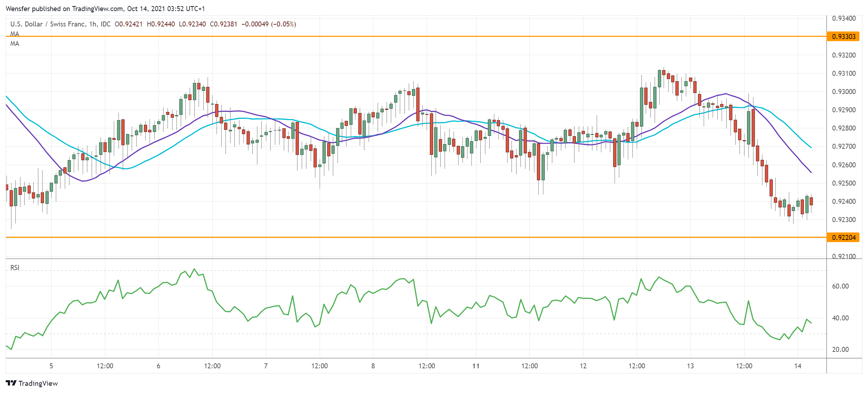Select the lower MA indicator label
Image resolution: width=868 pixels, height=393 pixels.
tap(15, 44)
